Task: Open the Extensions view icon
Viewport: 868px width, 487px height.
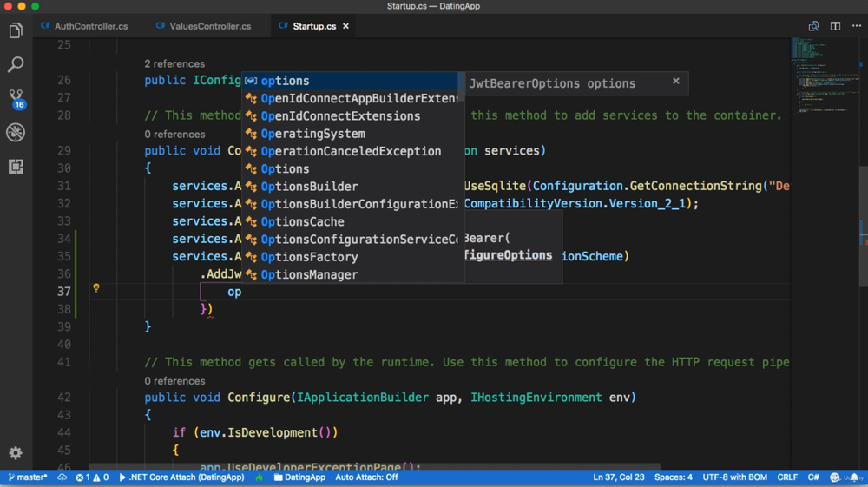Action: (16, 167)
